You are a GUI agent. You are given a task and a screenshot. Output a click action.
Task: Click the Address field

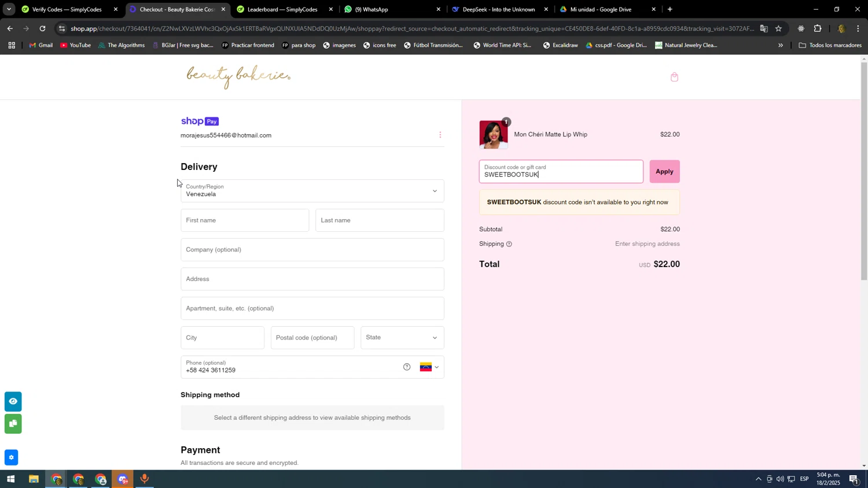[x=312, y=279]
